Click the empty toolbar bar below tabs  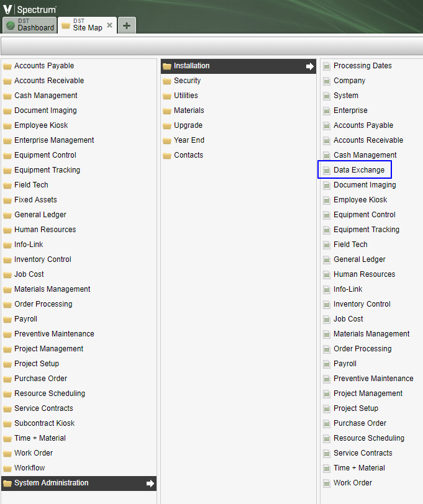[211, 46]
